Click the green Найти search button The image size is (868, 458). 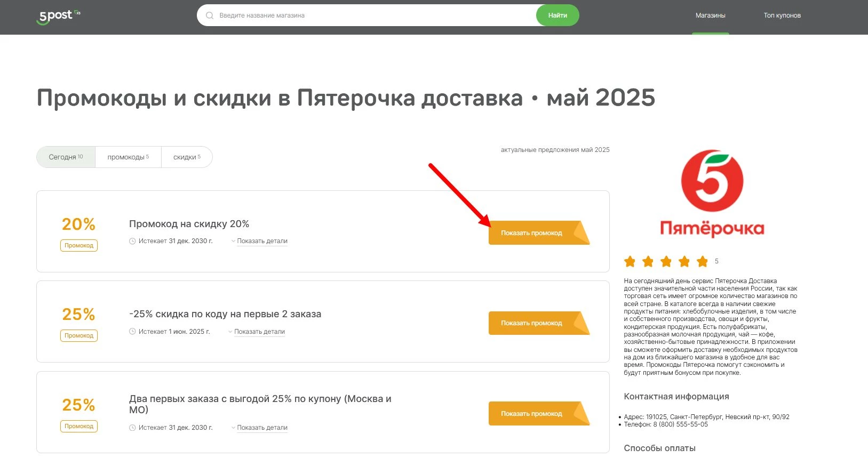pos(557,15)
